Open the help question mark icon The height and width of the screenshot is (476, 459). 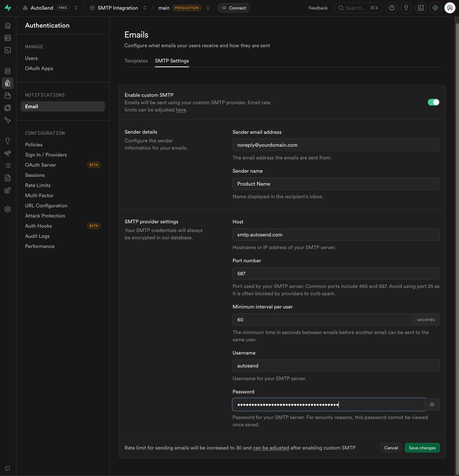(x=391, y=8)
